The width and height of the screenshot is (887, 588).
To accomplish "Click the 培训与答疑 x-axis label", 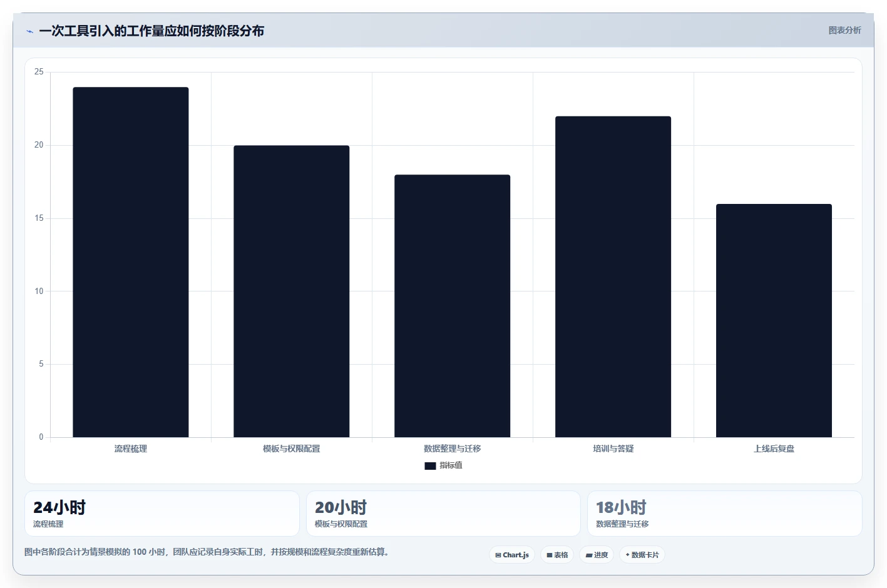I will tap(613, 449).
